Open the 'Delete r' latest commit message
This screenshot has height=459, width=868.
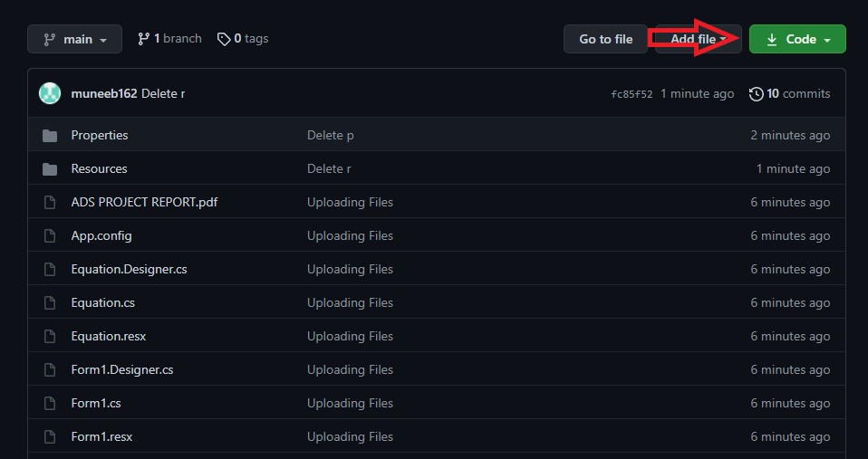pyautogui.click(x=163, y=93)
